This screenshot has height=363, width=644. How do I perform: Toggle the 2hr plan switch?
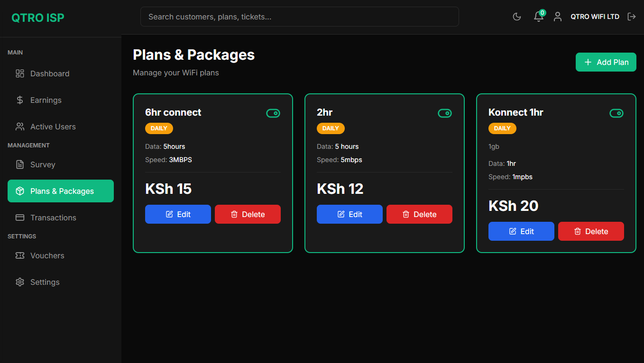click(x=445, y=113)
